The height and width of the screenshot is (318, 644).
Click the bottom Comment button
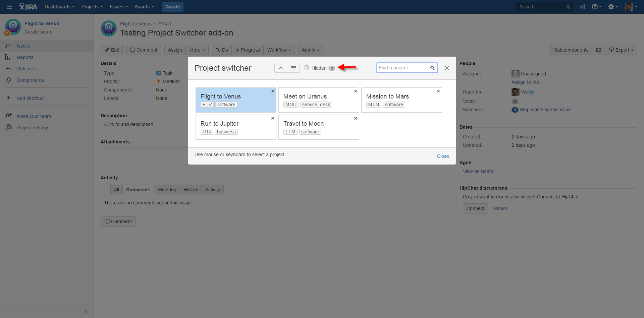pos(118,221)
